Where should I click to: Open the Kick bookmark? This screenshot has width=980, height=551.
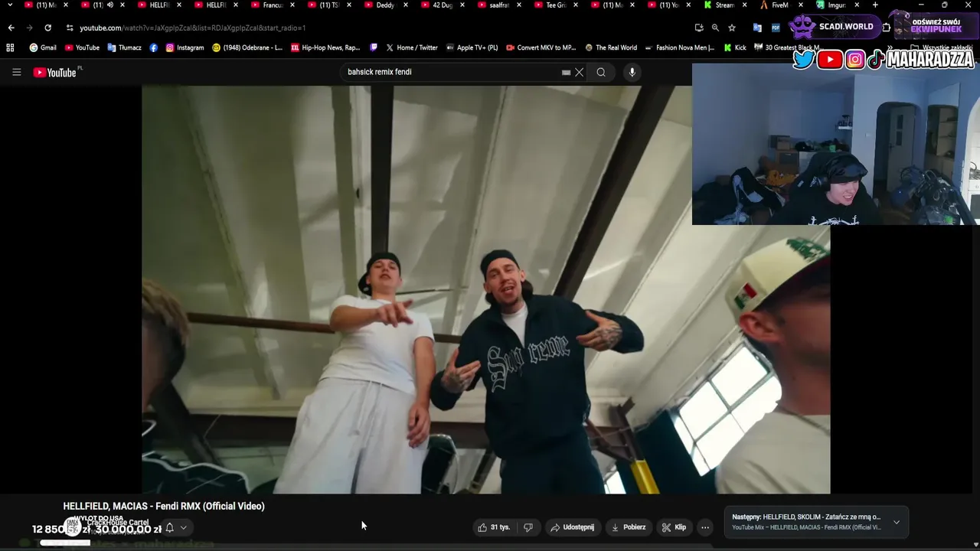coord(735,47)
